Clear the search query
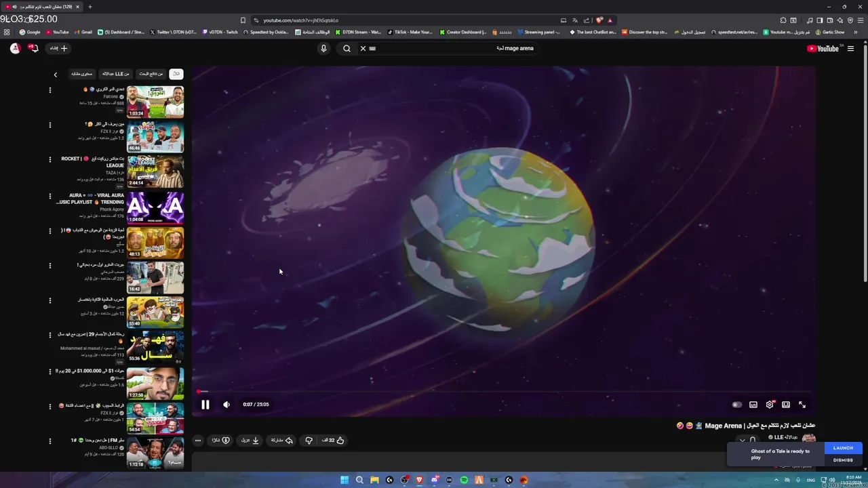The height and width of the screenshot is (488, 868). (363, 48)
